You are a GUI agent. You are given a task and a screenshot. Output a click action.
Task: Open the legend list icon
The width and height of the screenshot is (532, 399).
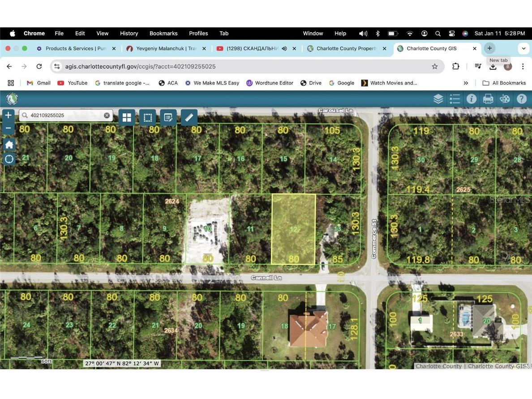pos(455,99)
